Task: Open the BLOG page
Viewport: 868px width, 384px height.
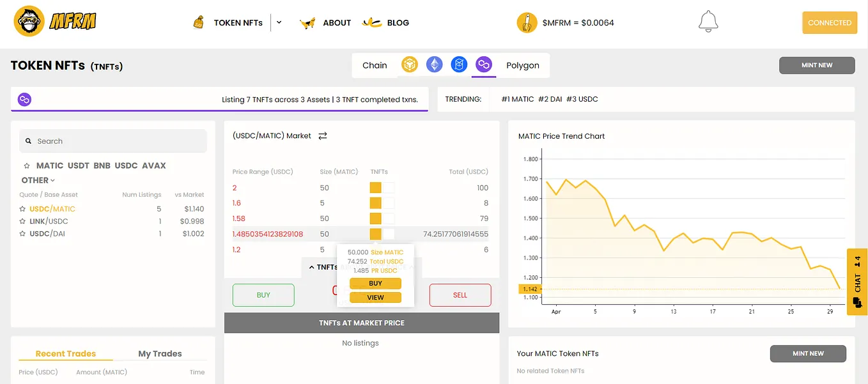Action: point(398,22)
